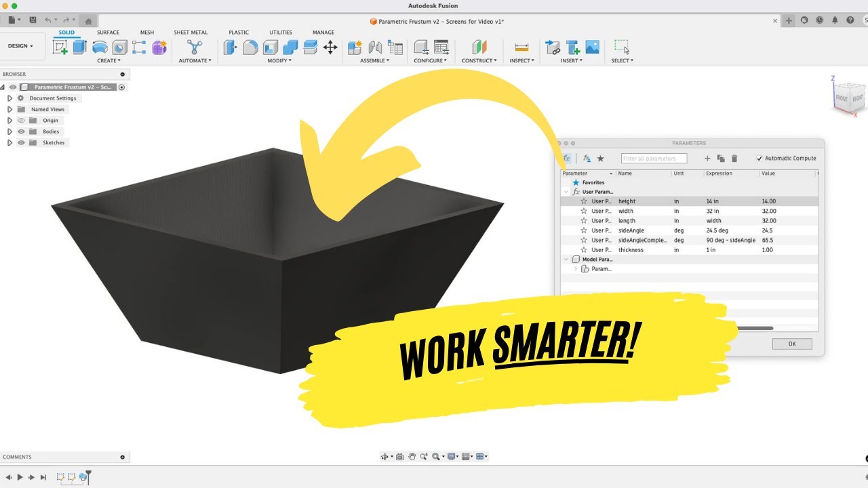This screenshot has height=488, width=868.
Task: Choose the Revolve tool icon
Action: click(100, 47)
